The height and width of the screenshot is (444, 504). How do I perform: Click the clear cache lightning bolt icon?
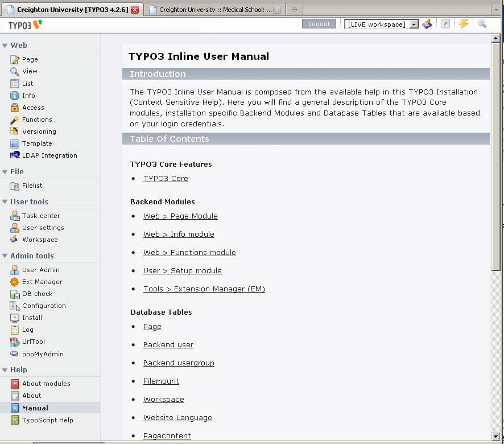(x=464, y=24)
